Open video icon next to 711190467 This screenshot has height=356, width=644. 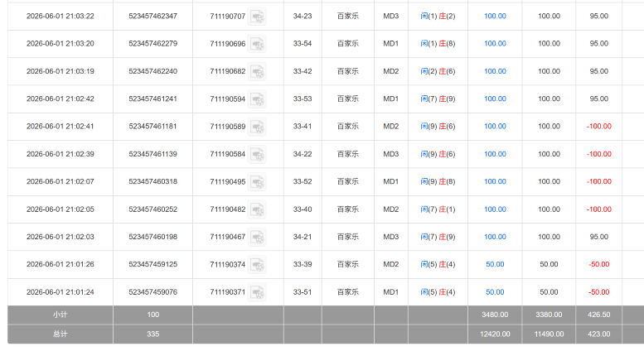[257, 238]
